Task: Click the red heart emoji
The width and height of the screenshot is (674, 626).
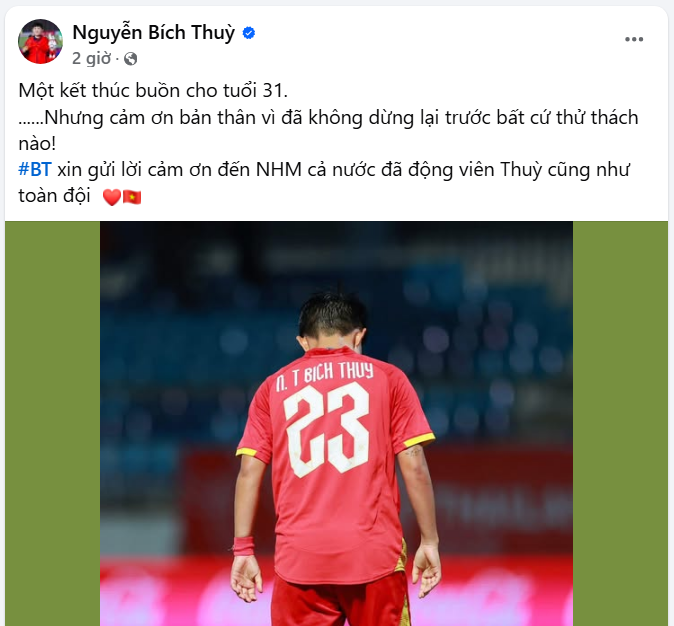Action: (112, 197)
